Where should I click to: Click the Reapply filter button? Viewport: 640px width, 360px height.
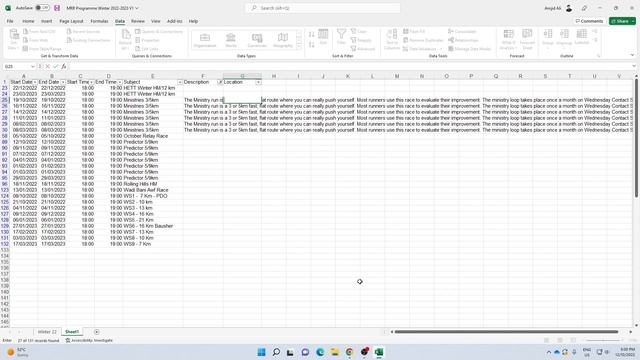coord(361,40)
